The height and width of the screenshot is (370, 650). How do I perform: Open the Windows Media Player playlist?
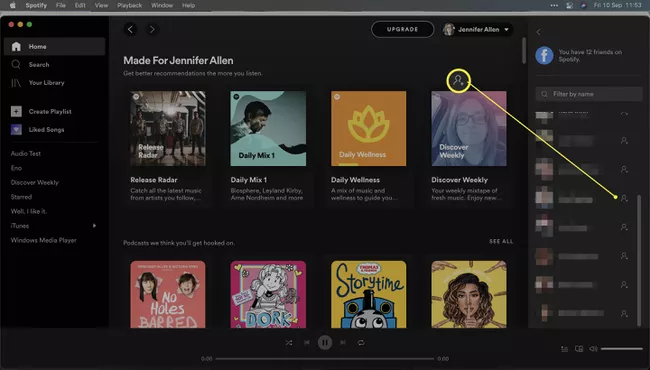(x=44, y=240)
